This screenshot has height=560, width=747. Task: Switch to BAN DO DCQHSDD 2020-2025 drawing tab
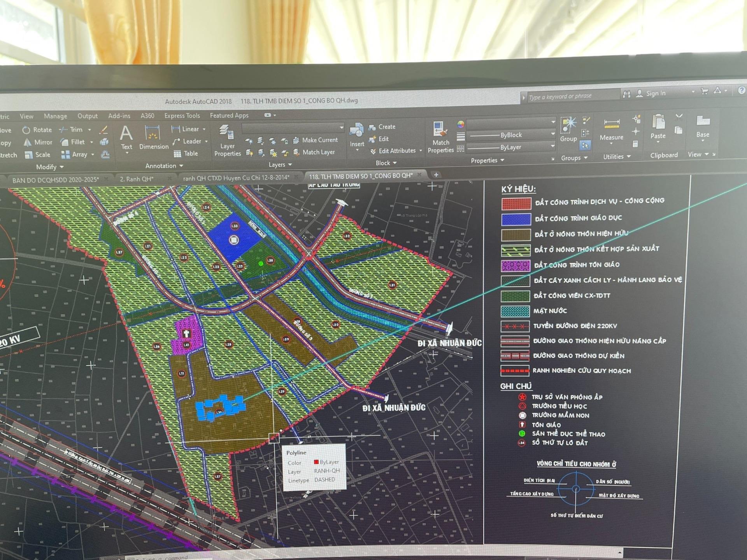56,180
